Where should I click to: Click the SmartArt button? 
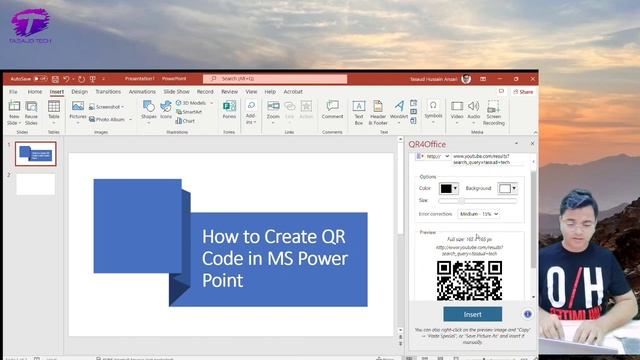coord(189,112)
